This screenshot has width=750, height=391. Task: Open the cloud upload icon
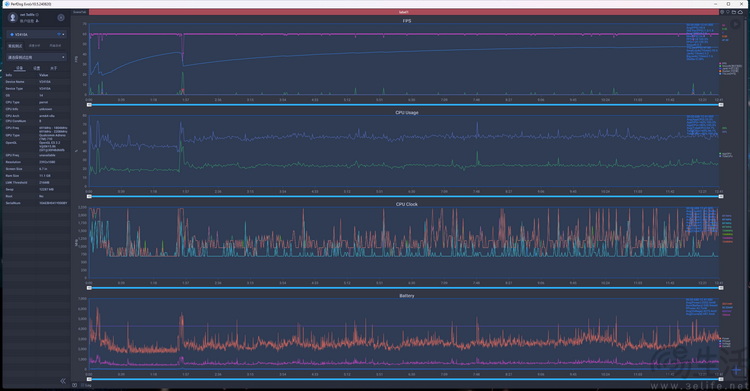click(740, 12)
